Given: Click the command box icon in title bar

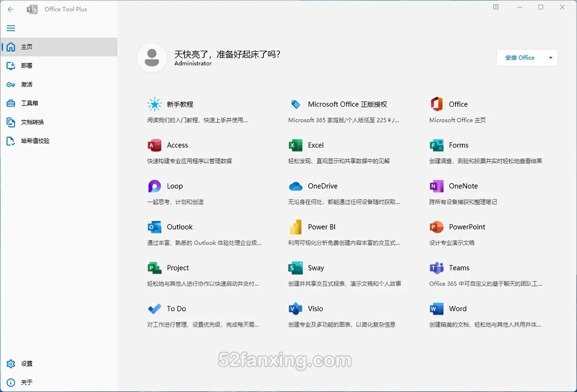Looking at the screenshot, I should coord(496,7).
